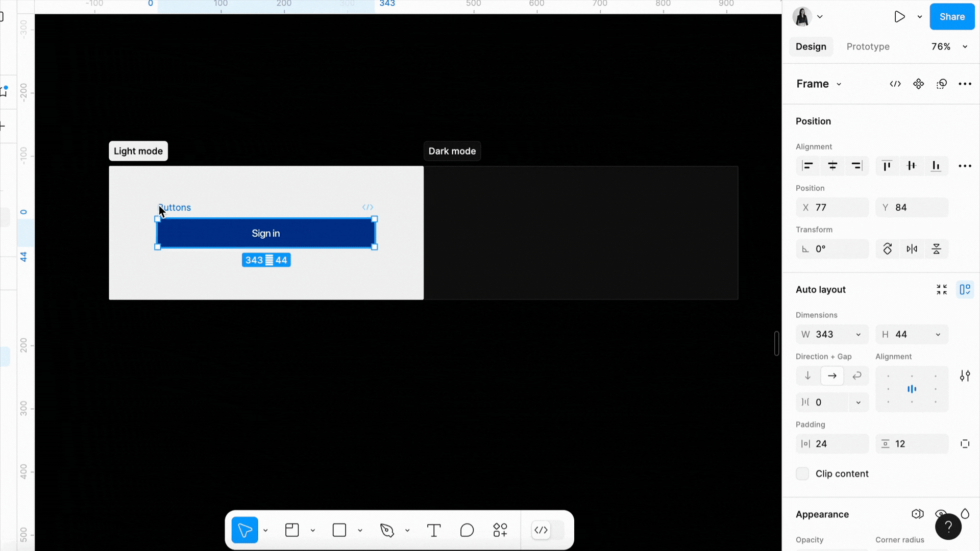
Task: Flip the frame horizontally
Action: point(912,248)
